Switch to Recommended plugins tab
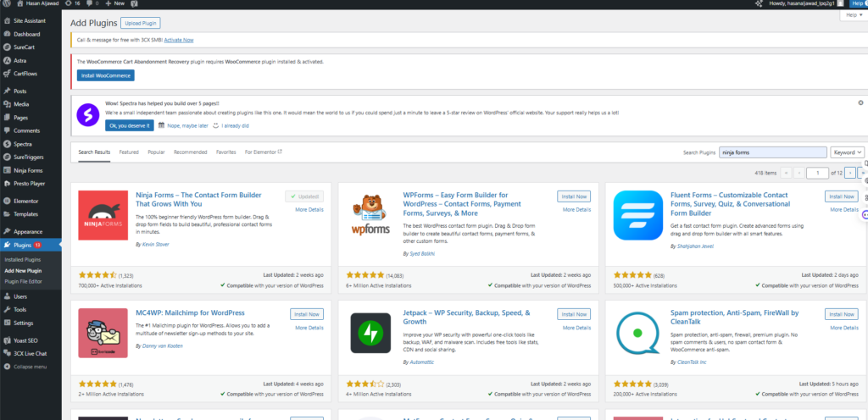The height and width of the screenshot is (420, 868). [191, 152]
